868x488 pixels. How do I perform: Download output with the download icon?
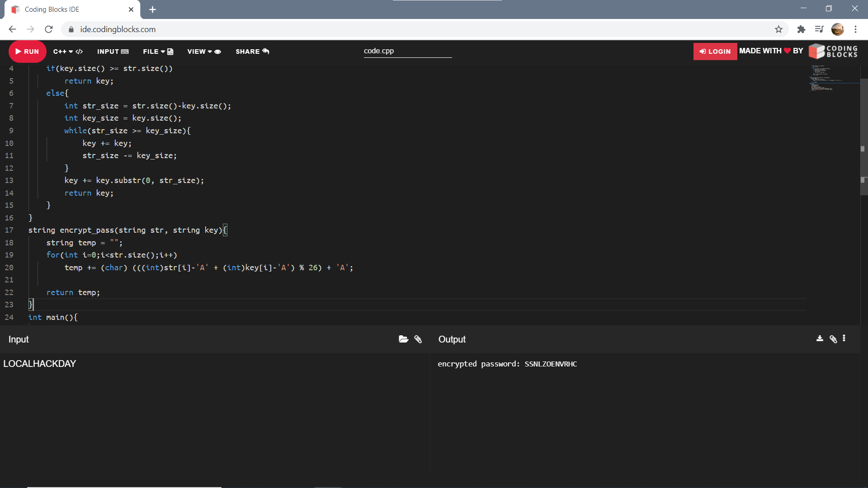820,338
